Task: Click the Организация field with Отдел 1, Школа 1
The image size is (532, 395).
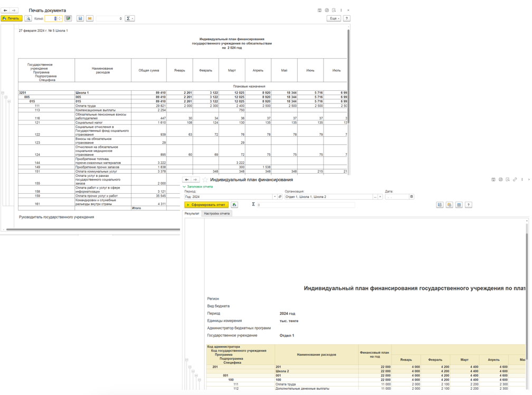Action: 328,197
